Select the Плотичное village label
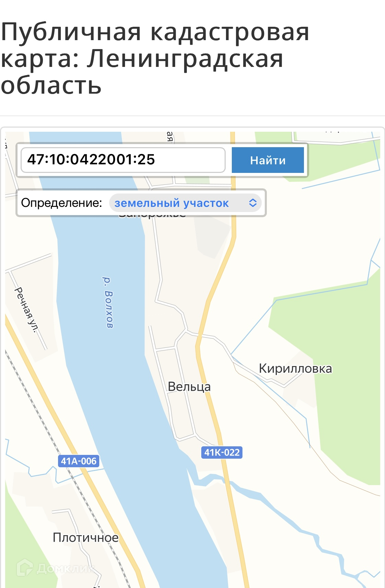Screen dimensions: 385x588 click(86, 538)
